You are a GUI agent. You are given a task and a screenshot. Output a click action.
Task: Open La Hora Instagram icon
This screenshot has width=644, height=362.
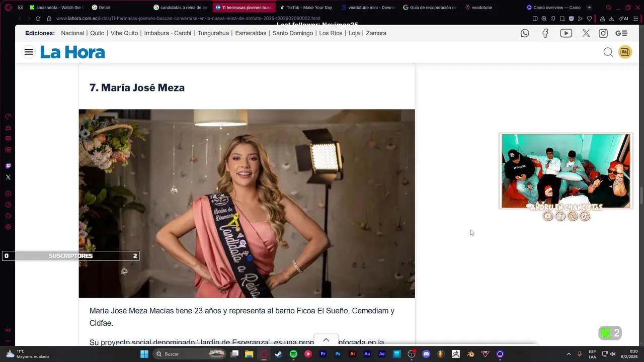tap(603, 33)
